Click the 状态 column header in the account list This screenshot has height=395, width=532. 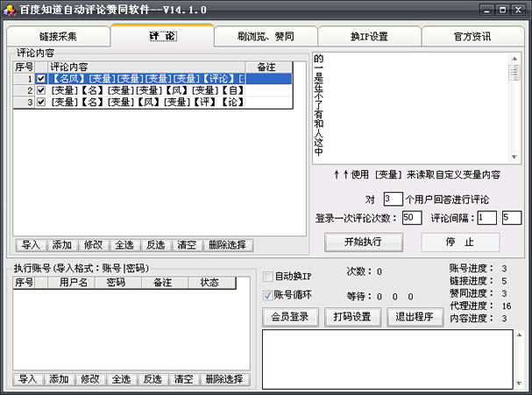click(209, 283)
